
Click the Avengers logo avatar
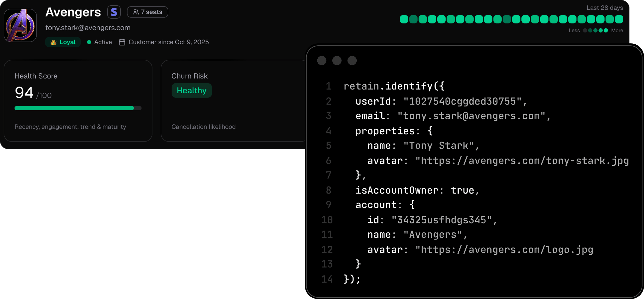tap(20, 25)
